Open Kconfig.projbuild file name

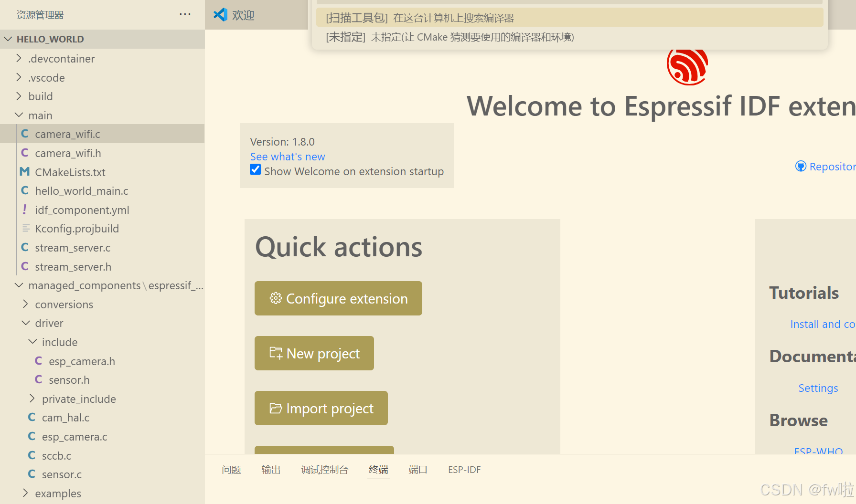[77, 229]
